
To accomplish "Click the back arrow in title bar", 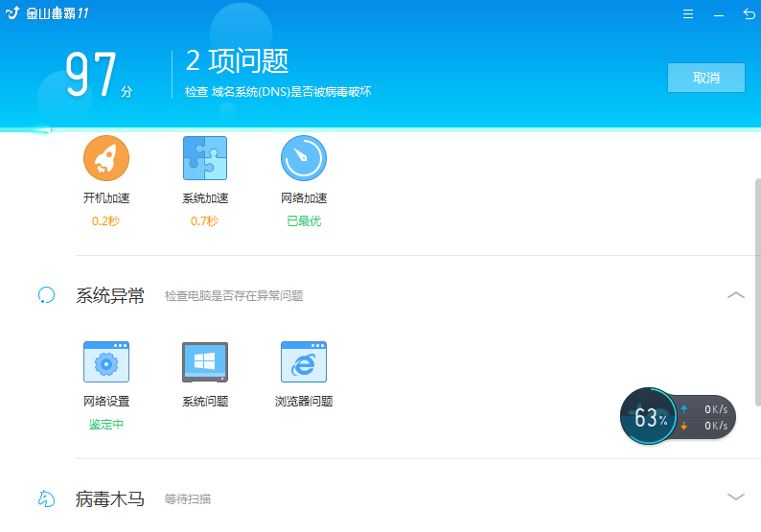I will pos(749,14).
